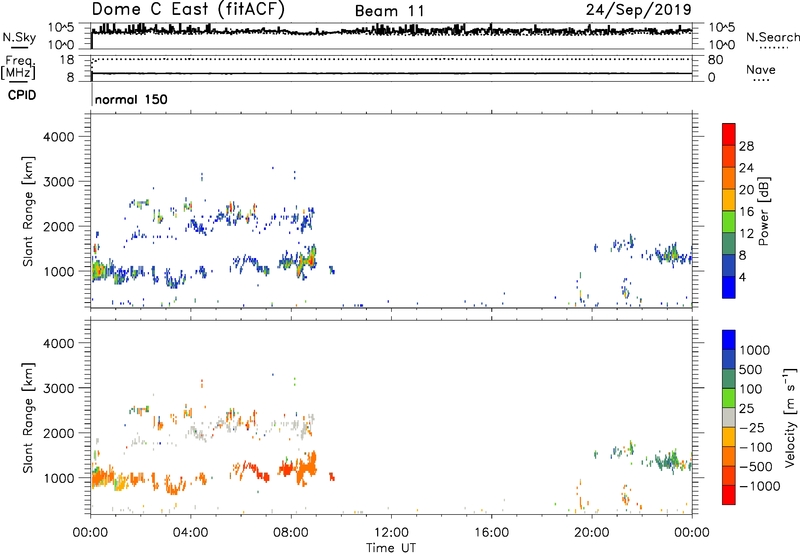
Task: Click the '1000' value on the Velocity scale
Action: pyautogui.click(x=755, y=350)
